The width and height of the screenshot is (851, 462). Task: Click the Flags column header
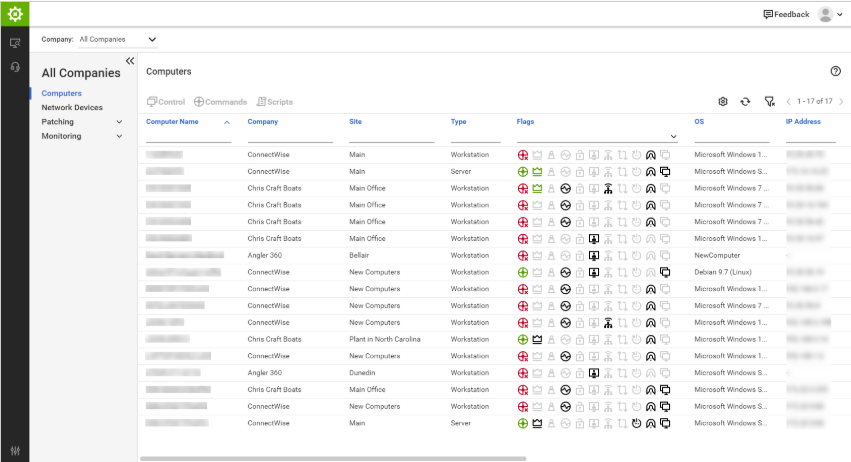(525, 122)
